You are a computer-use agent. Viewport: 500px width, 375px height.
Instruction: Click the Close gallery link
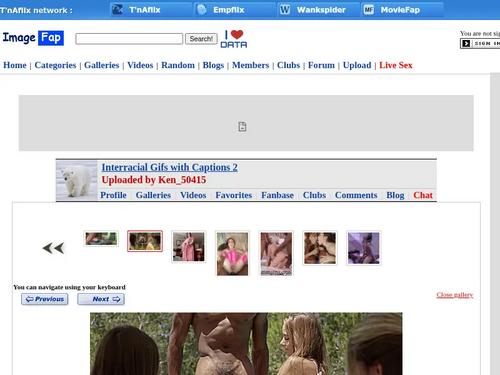[x=455, y=295]
